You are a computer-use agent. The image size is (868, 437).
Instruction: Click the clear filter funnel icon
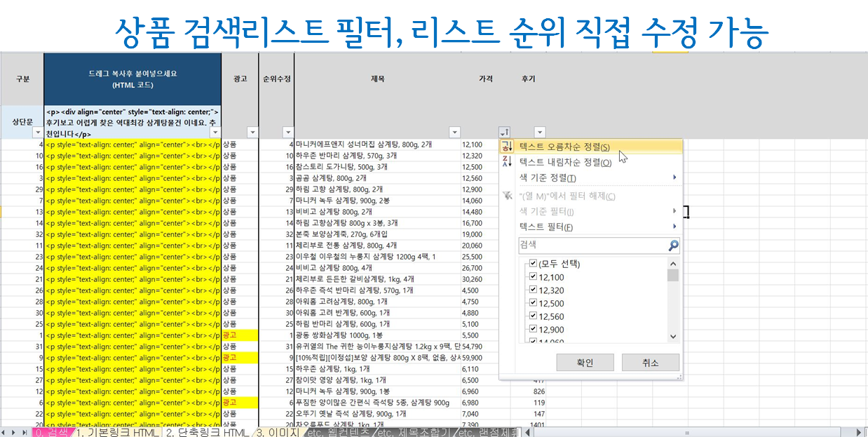click(508, 196)
